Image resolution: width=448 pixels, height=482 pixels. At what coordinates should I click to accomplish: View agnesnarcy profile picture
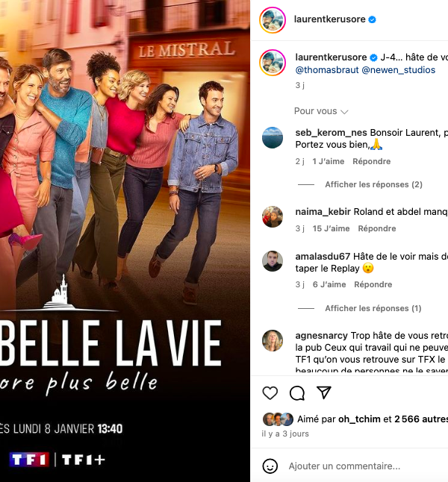[x=273, y=340]
